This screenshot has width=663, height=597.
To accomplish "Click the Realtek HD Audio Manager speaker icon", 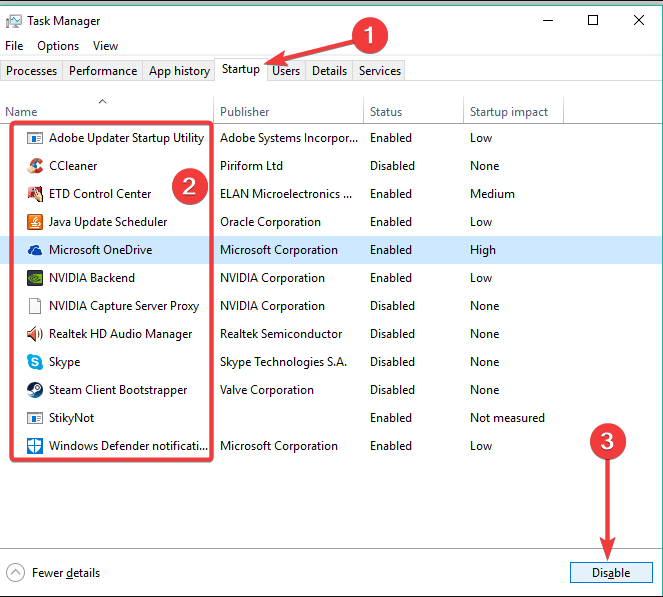I will 35,334.
